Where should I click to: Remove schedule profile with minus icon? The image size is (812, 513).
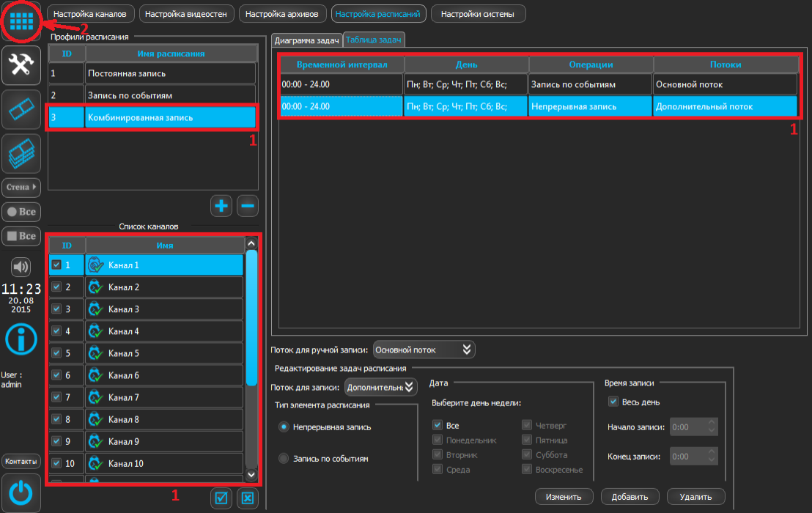[248, 206]
